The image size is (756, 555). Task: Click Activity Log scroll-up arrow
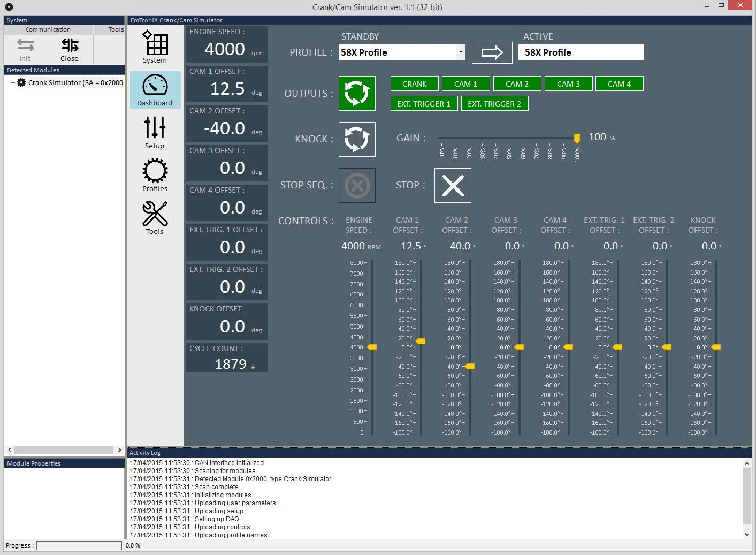click(x=747, y=463)
